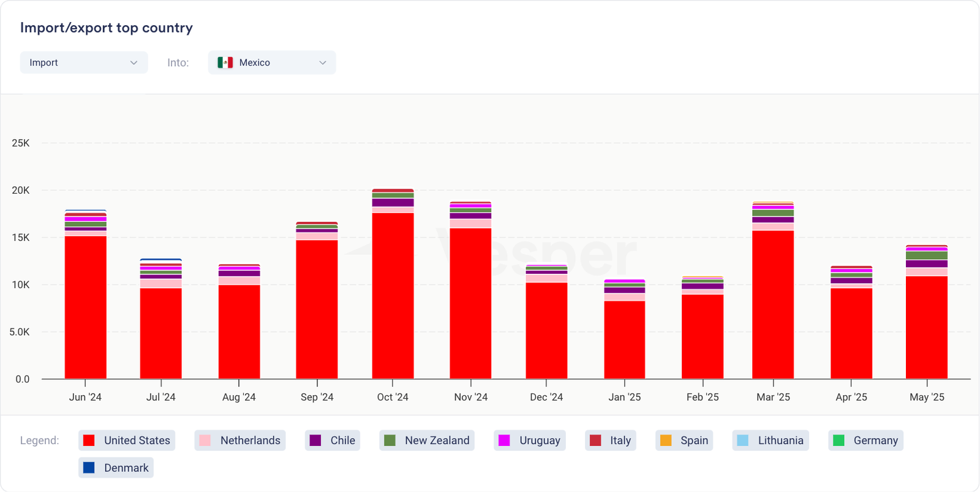Viewport: 980px width, 492px height.
Task: Click the Spain orange legend square
Action: pyautogui.click(x=666, y=441)
